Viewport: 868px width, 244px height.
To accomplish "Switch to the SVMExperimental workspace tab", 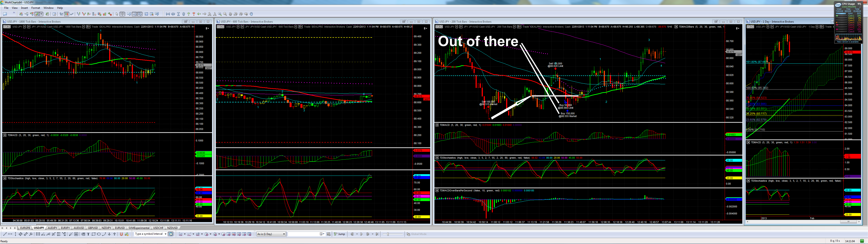I will click(139, 228).
